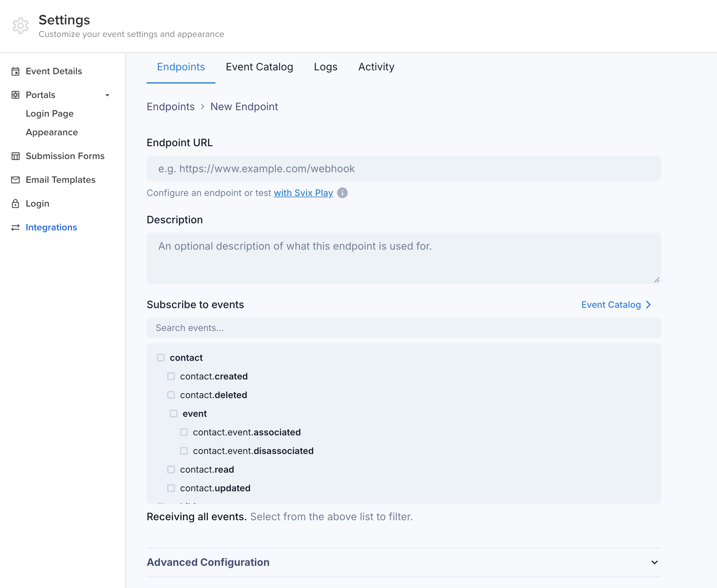The width and height of the screenshot is (717, 588).
Task: Open the Event Catalog via its chevron link
Action: (616, 305)
